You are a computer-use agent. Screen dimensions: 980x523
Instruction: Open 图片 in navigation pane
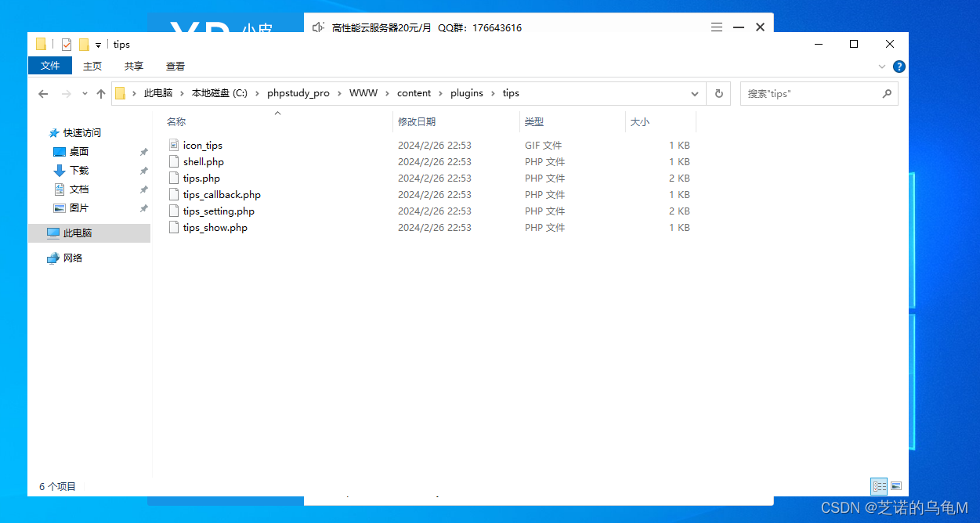point(79,207)
